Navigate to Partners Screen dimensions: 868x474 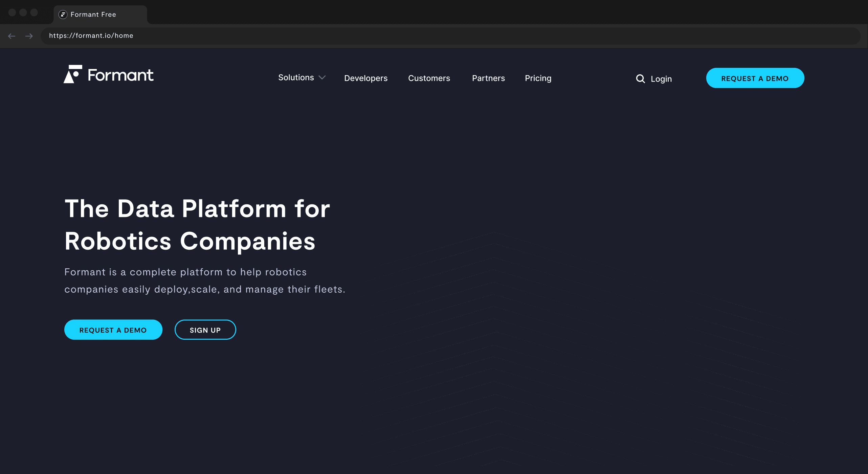(x=488, y=78)
